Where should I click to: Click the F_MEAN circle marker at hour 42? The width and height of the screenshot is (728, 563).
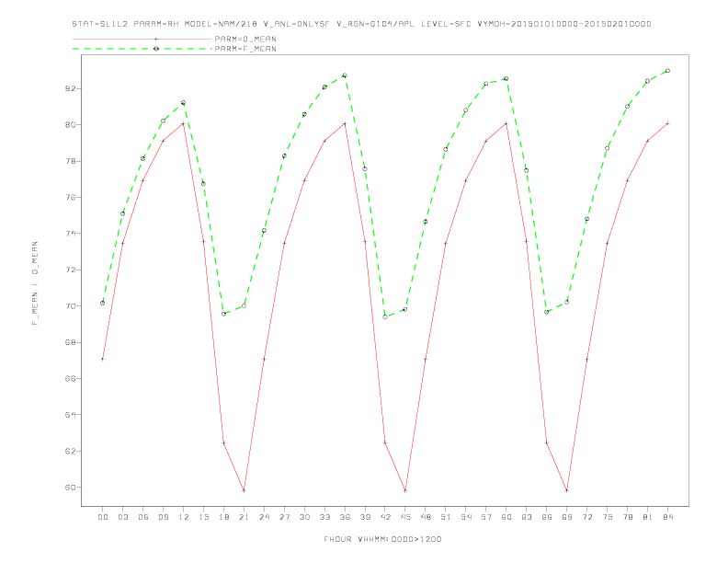click(x=385, y=316)
